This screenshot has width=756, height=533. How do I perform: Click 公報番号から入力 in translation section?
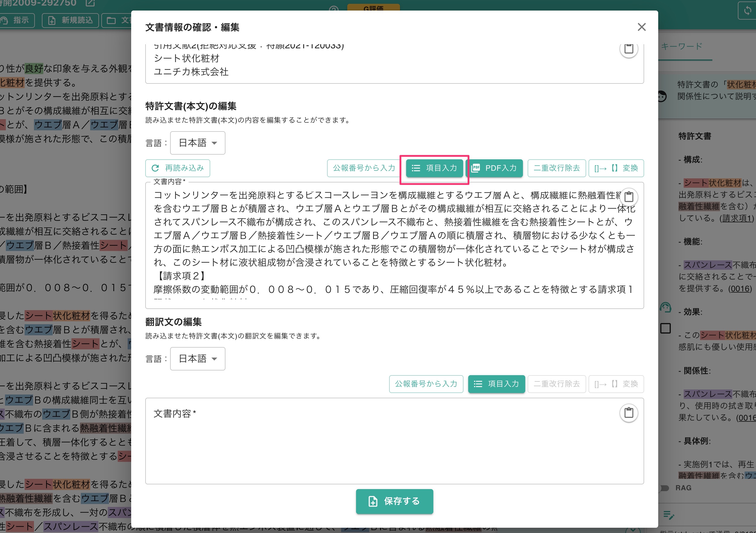426,384
